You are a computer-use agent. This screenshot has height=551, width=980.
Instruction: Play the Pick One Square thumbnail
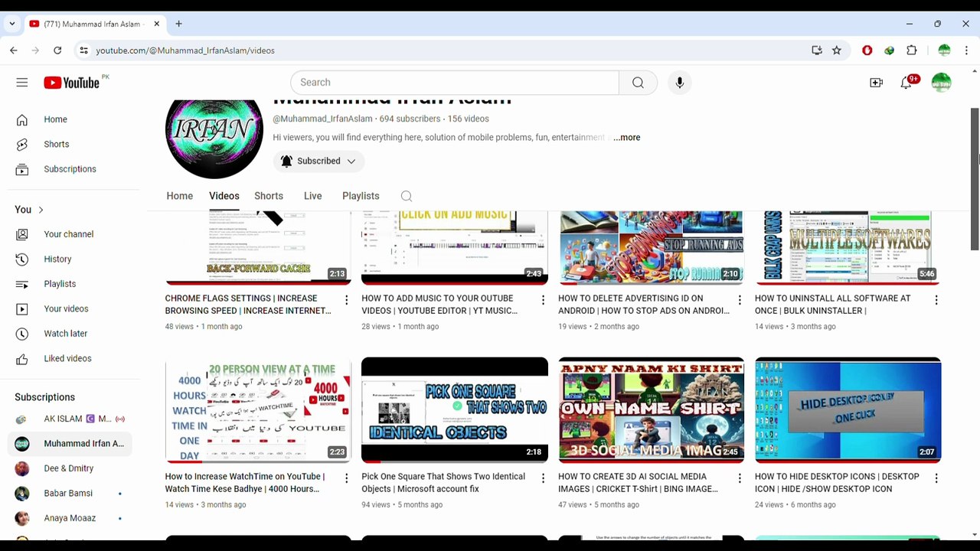[455, 410]
